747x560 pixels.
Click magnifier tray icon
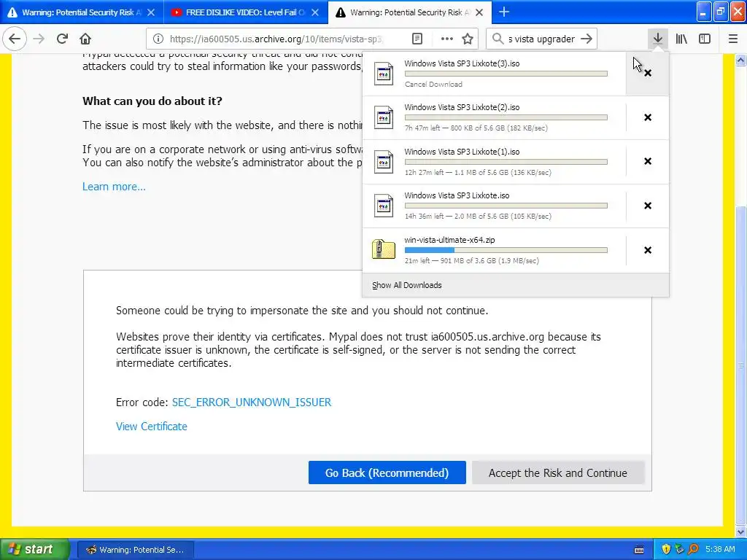[x=693, y=549]
